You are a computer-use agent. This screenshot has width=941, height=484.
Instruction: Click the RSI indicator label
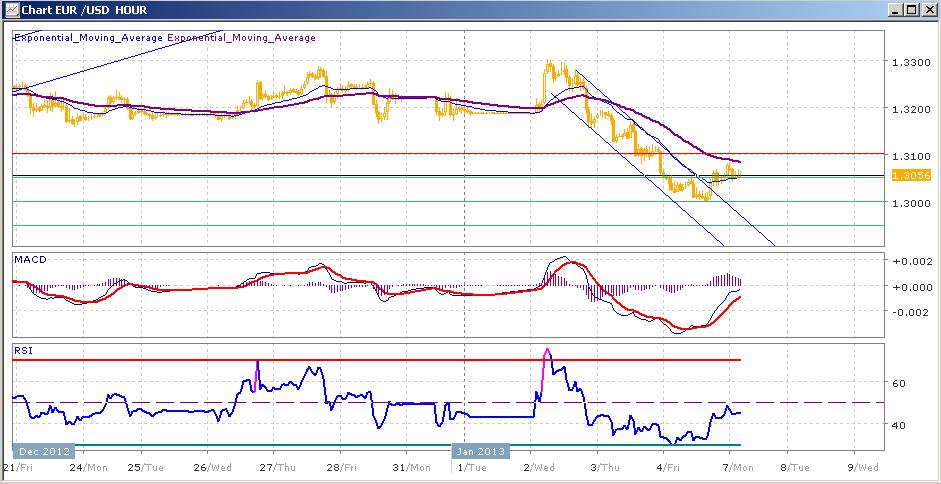22,350
